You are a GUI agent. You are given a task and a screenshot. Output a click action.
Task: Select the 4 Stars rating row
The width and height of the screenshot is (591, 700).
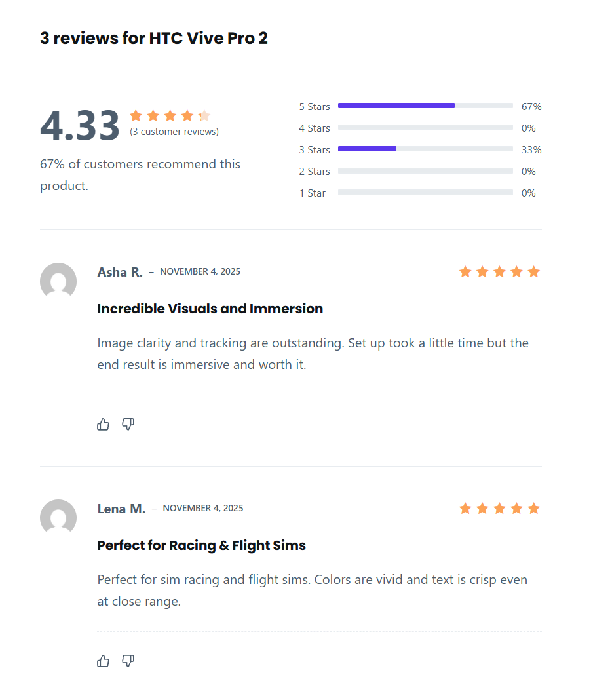[x=425, y=128]
